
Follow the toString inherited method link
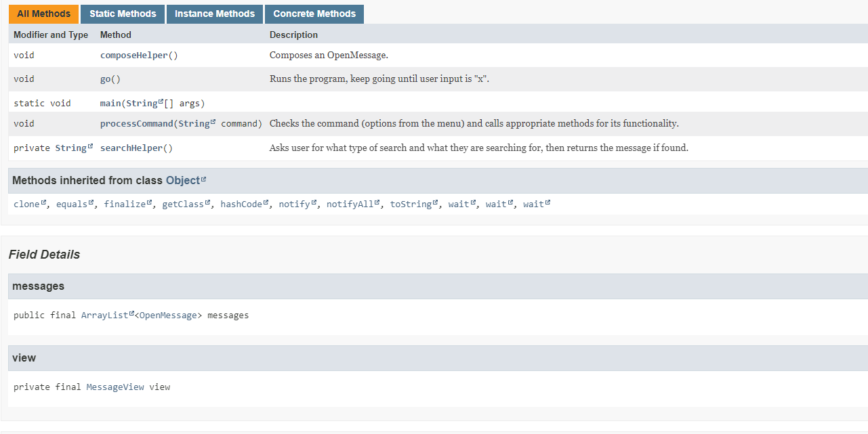pyautogui.click(x=410, y=204)
